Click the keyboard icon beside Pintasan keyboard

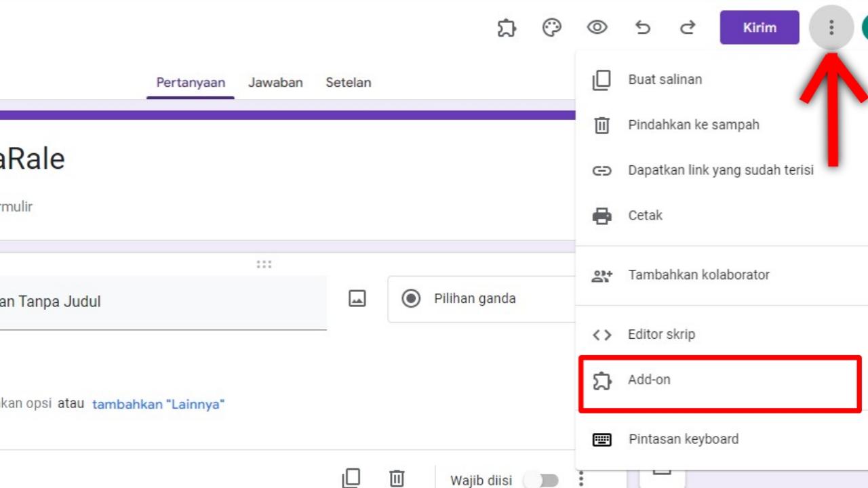pos(601,440)
